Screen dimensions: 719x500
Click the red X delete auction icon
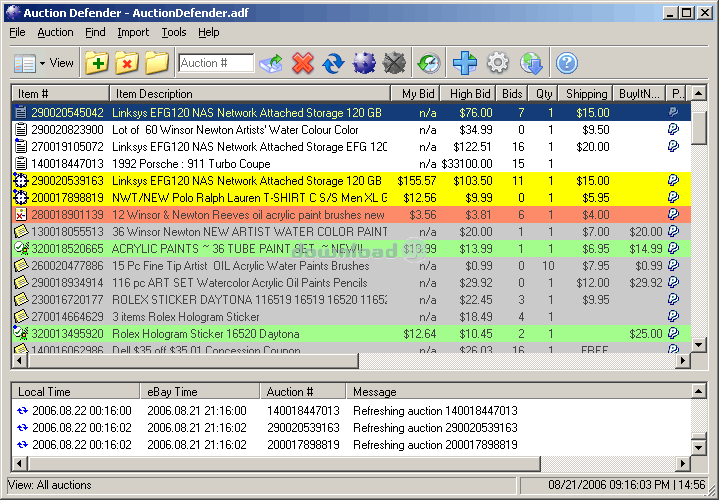coord(302,64)
